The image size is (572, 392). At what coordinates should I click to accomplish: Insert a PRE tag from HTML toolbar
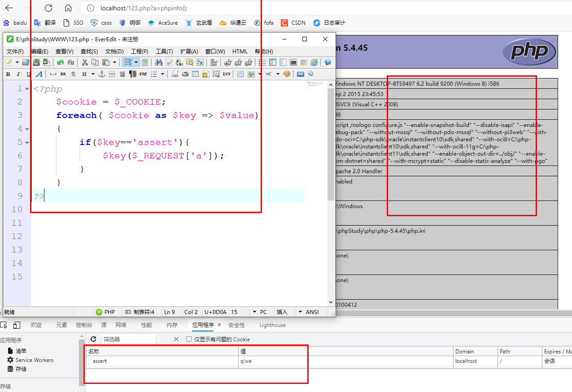[143, 74]
